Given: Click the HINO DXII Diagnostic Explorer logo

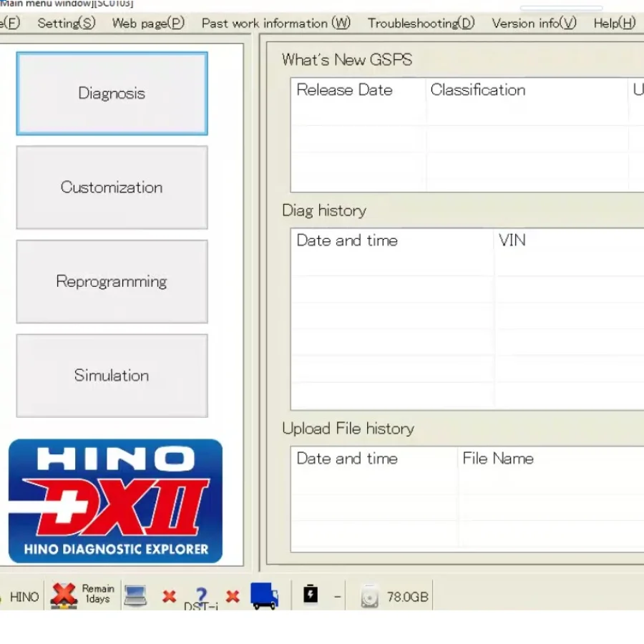Looking at the screenshot, I should coord(115,500).
